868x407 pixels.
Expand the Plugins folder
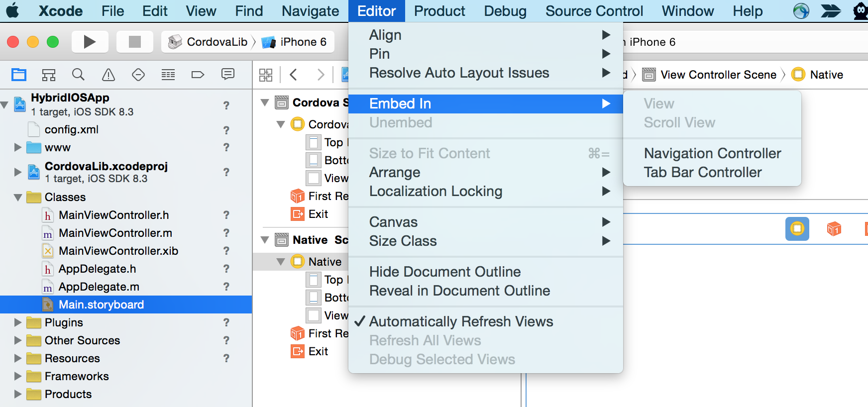click(x=18, y=322)
